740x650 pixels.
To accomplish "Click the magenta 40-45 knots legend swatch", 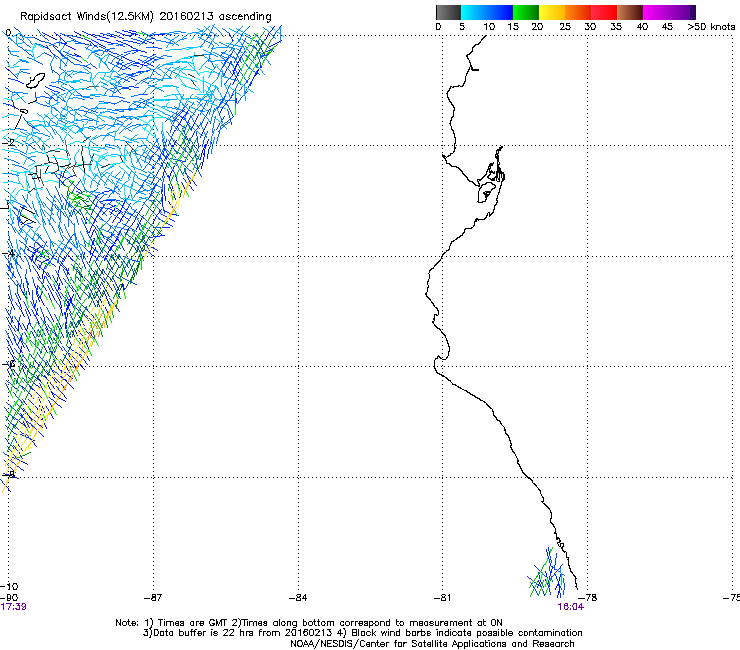I will (x=656, y=12).
